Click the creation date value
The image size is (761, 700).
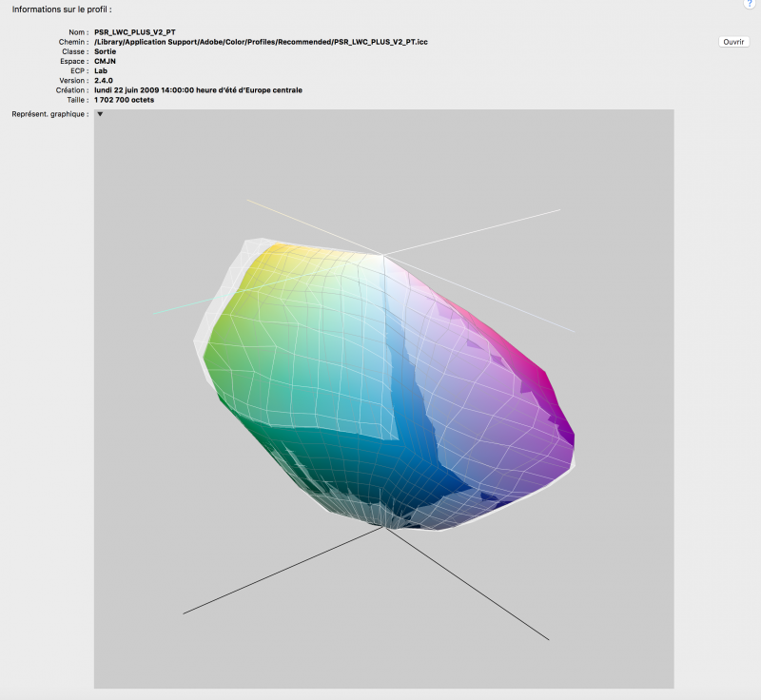click(198, 90)
